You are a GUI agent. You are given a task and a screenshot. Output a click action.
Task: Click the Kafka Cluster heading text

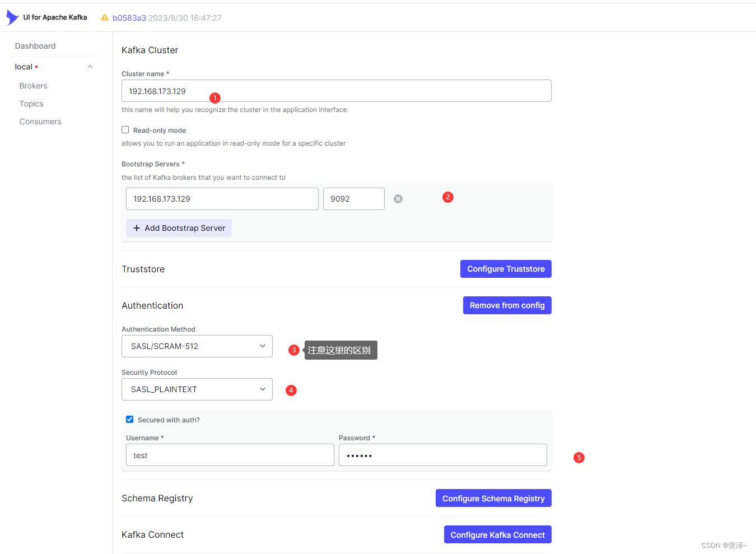150,50
